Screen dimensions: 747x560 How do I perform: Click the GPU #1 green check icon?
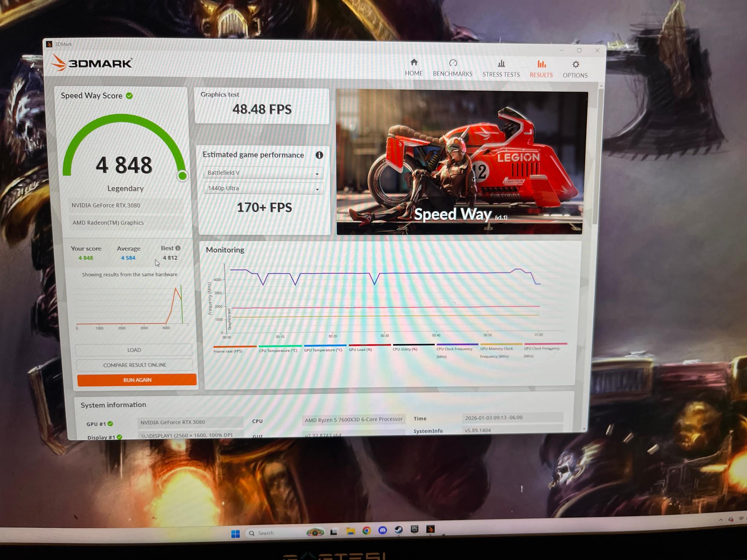coord(111,424)
